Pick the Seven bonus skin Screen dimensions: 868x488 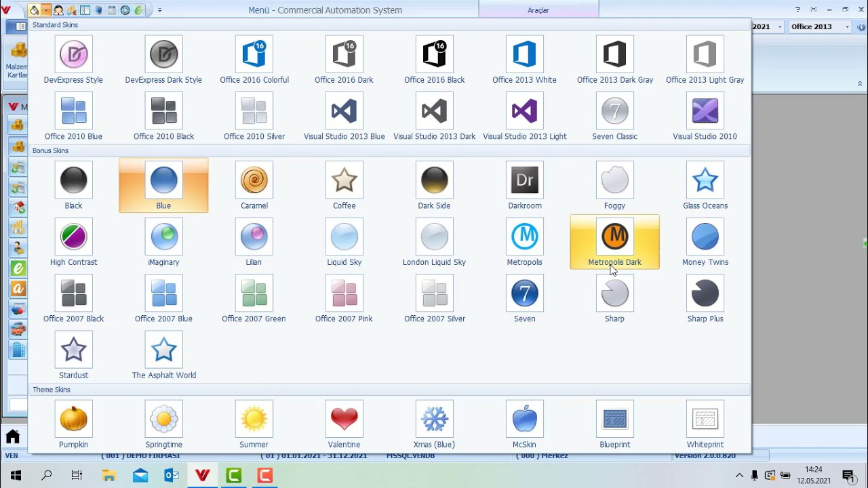[x=524, y=298]
